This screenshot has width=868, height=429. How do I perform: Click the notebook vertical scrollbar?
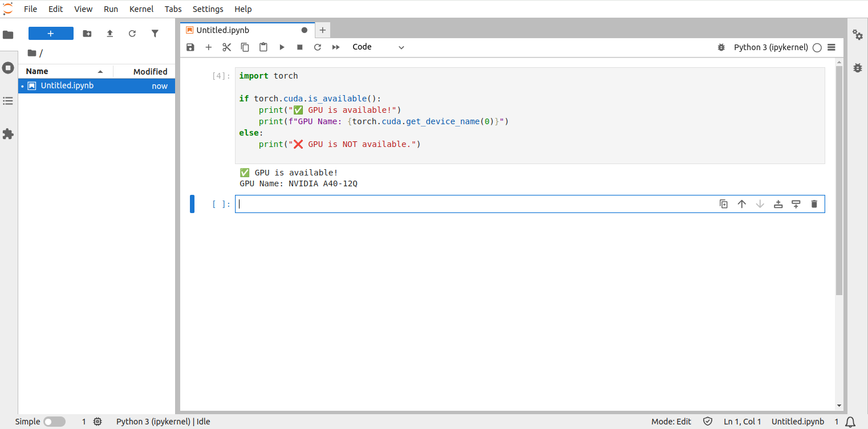click(839, 180)
